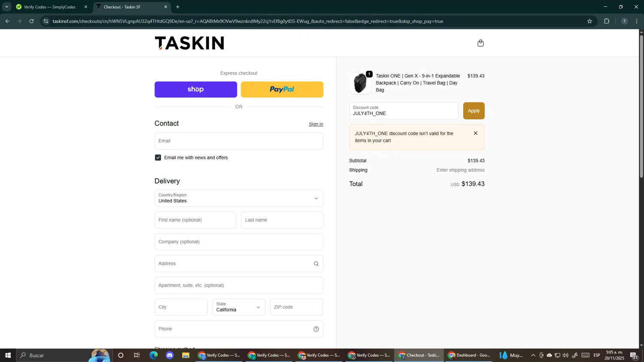The width and height of the screenshot is (644, 362).
Task: Click the backpack product thumbnail
Action: click(360, 83)
